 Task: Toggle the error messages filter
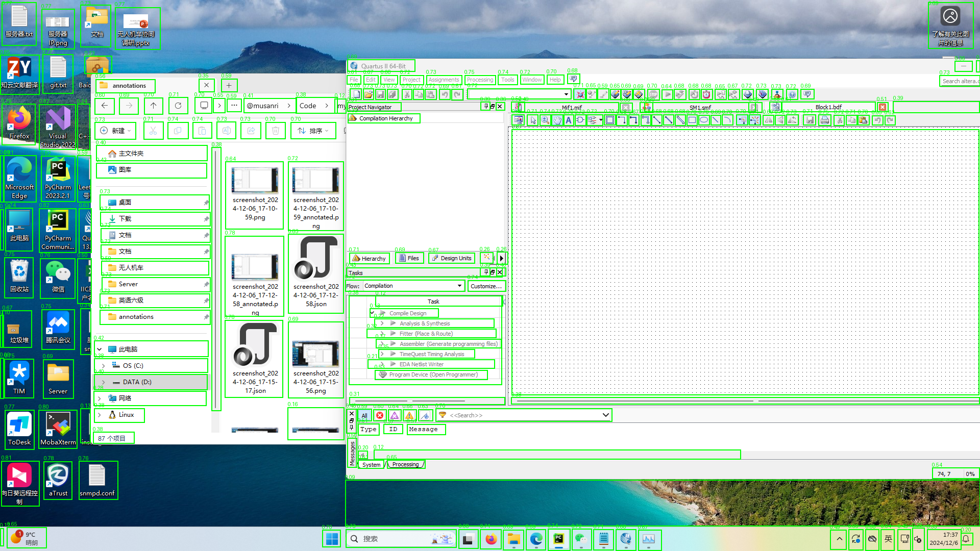[x=379, y=415]
